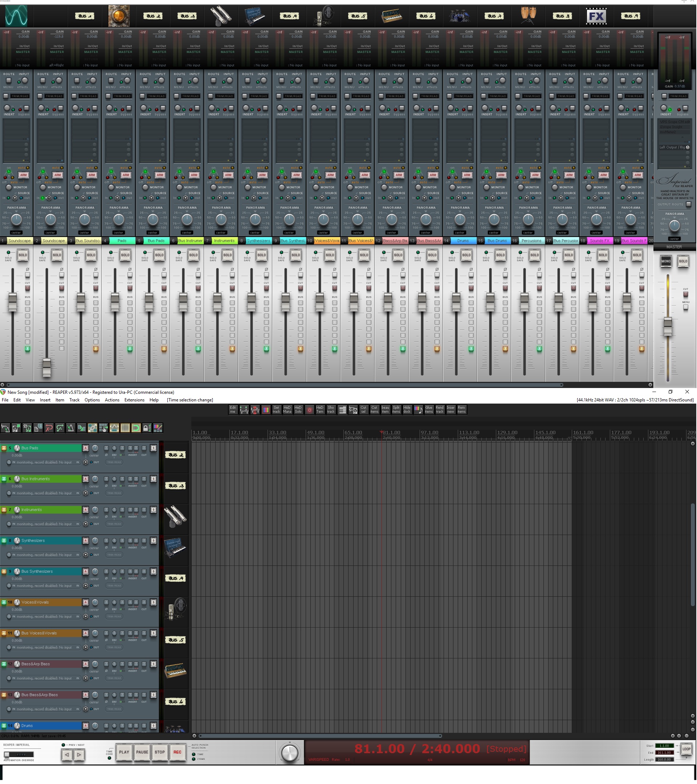Click the green snap magnet toolbar icon

click(x=136, y=428)
